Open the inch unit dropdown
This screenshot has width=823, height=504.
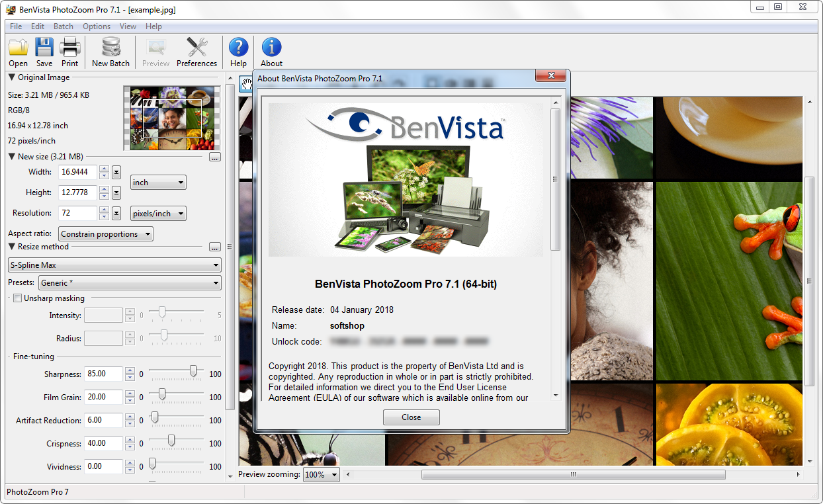tap(158, 183)
